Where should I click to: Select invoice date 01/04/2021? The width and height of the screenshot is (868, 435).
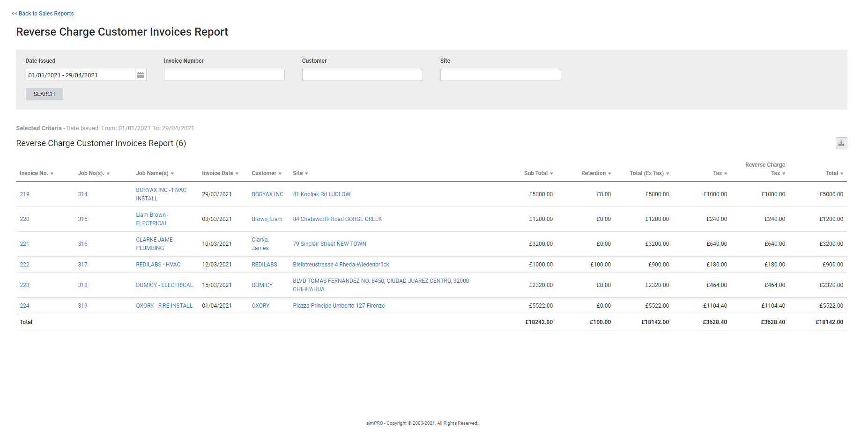(217, 306)
